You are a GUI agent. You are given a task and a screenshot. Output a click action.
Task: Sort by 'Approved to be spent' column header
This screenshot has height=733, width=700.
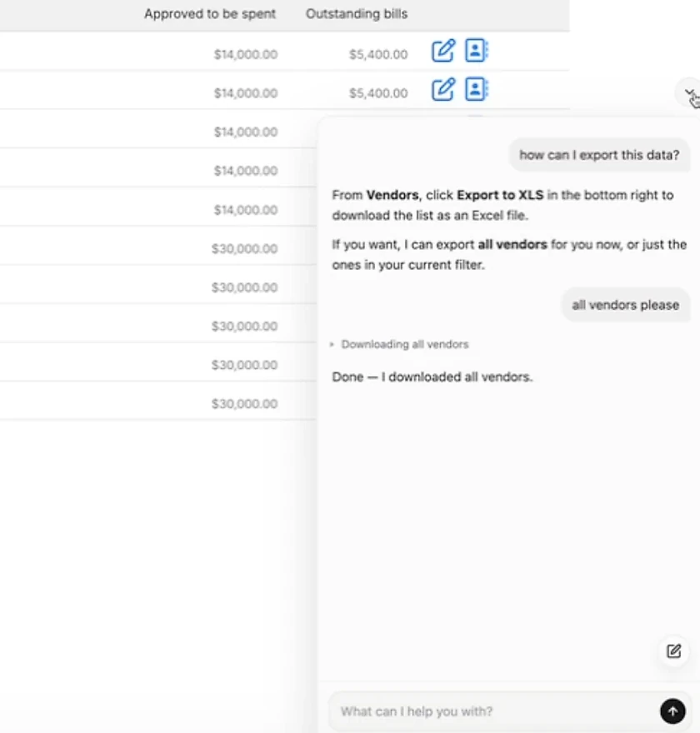pyautogui.click(x=209, y=14)
